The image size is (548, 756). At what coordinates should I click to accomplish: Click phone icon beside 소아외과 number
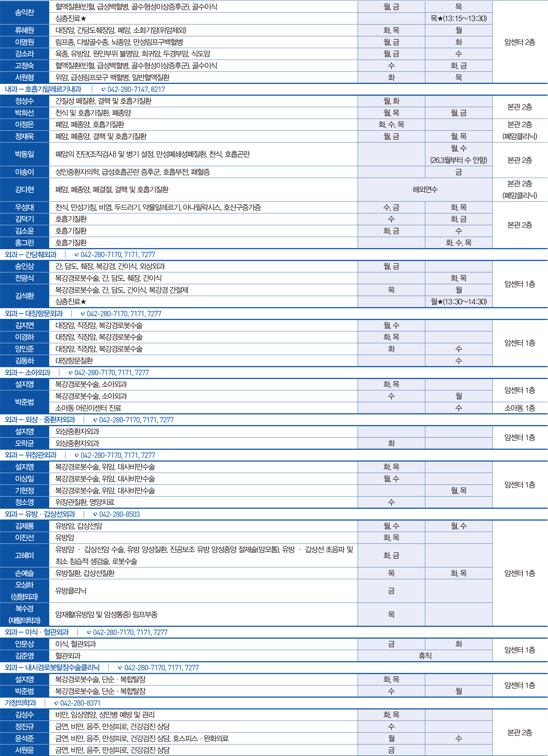(71, 373)
